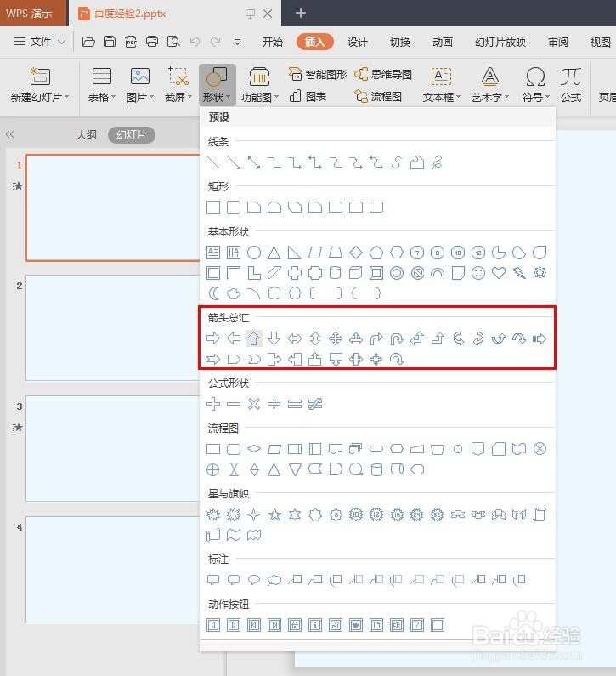Switch to the 开始 ribbon tab
616x676 pixels.
click(x=273, y=42)
